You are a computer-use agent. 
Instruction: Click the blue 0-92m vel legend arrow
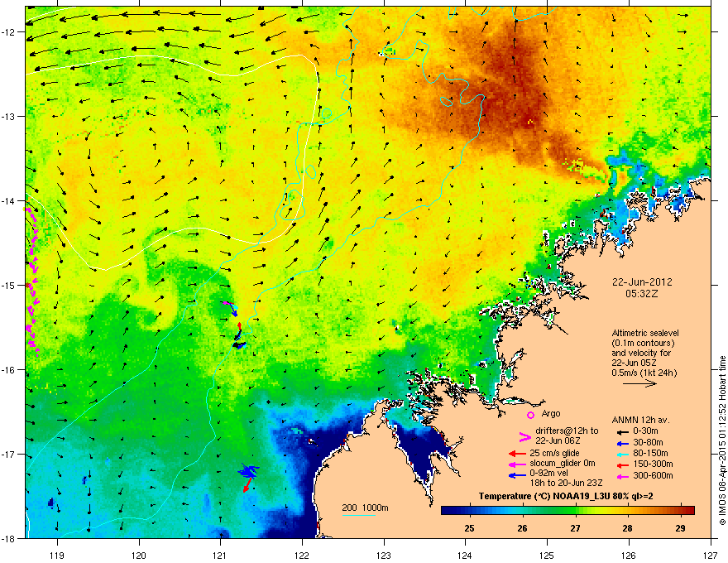(x=517, y=474)
